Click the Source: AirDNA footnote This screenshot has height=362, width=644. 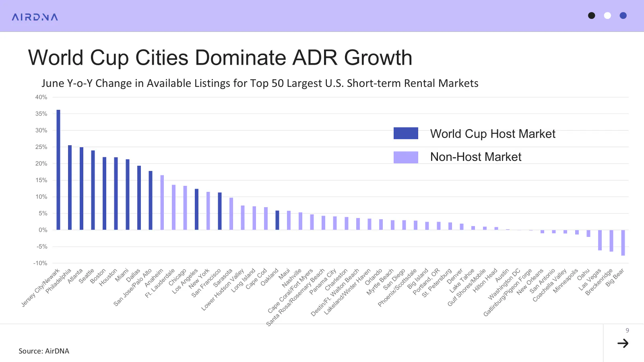pyautogui.click(x=44, y=351)
